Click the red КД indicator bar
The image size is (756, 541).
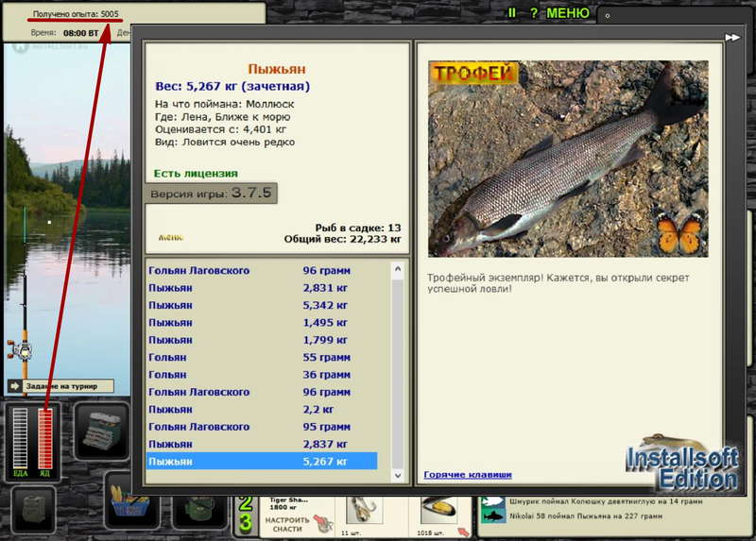pos(44,438)
